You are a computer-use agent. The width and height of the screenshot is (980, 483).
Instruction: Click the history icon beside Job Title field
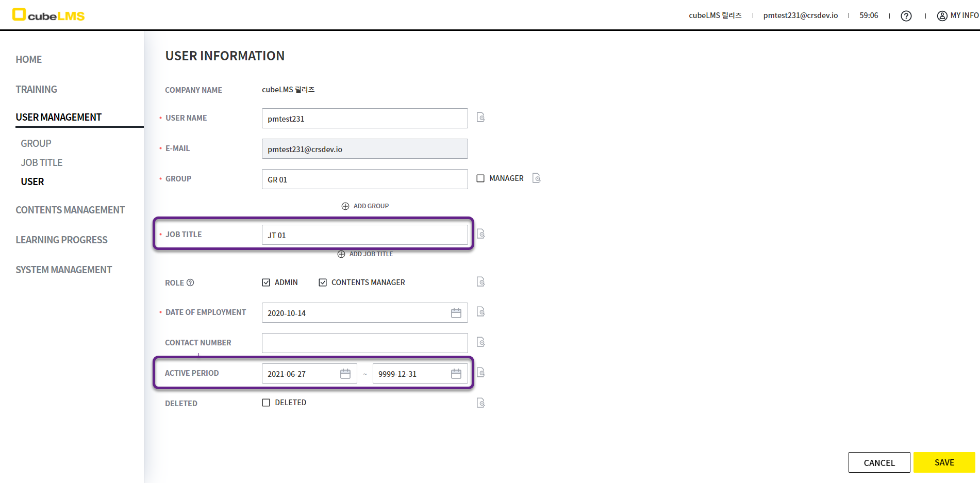480,234
